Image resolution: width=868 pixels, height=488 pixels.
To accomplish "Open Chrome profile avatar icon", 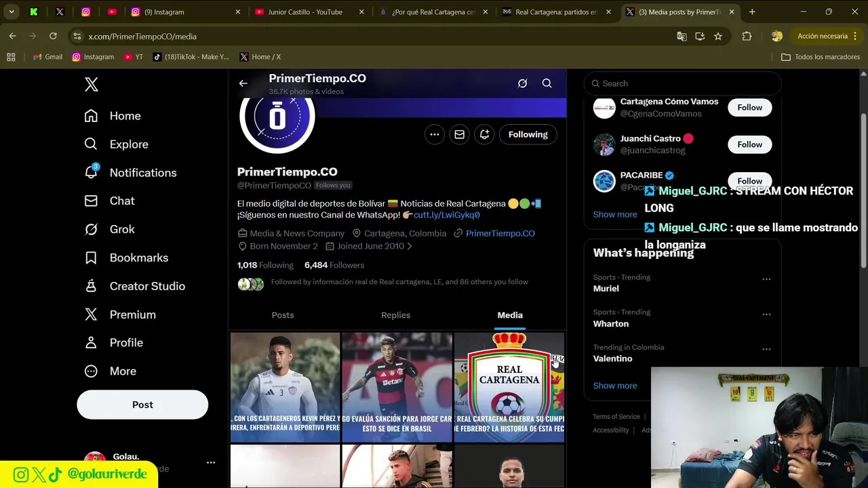I will click(777, 36).
